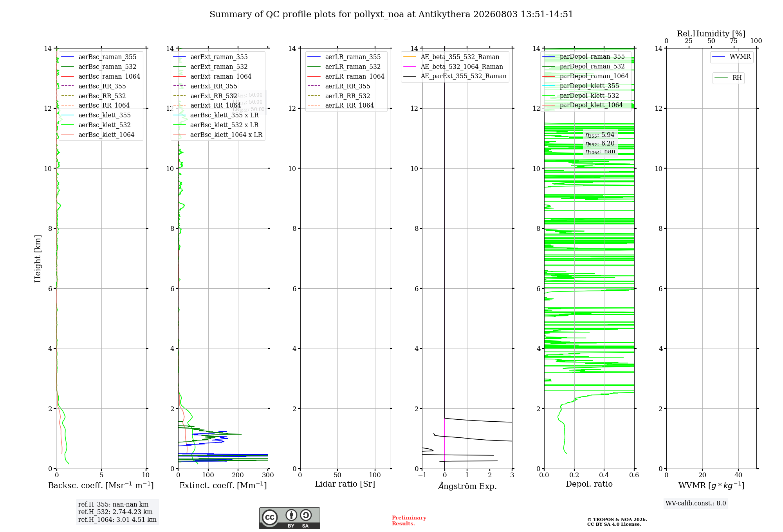Click legend entry aerLR_raman_1064
This screenshot has width=783, height=532.
pyautogui.click(x=346, y=77)
